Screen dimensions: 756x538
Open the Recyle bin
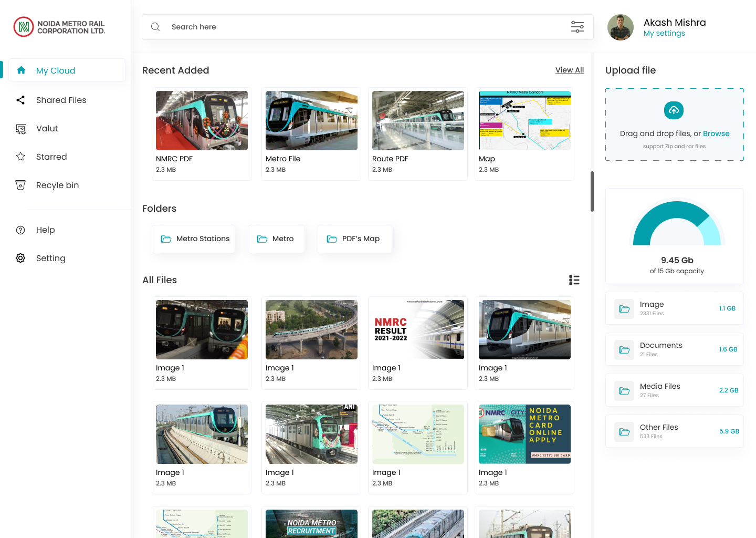point(57,185)
